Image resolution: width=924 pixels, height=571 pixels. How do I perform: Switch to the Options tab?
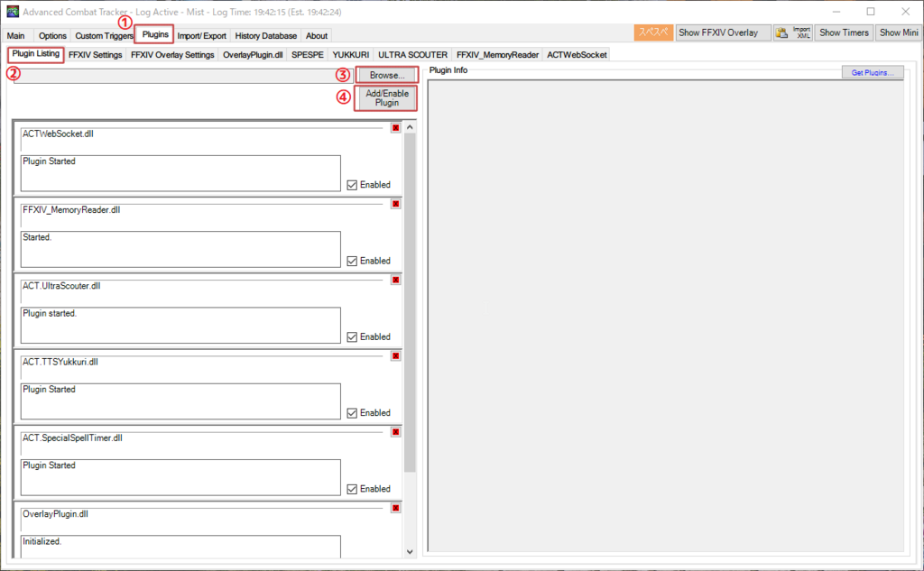52,36
